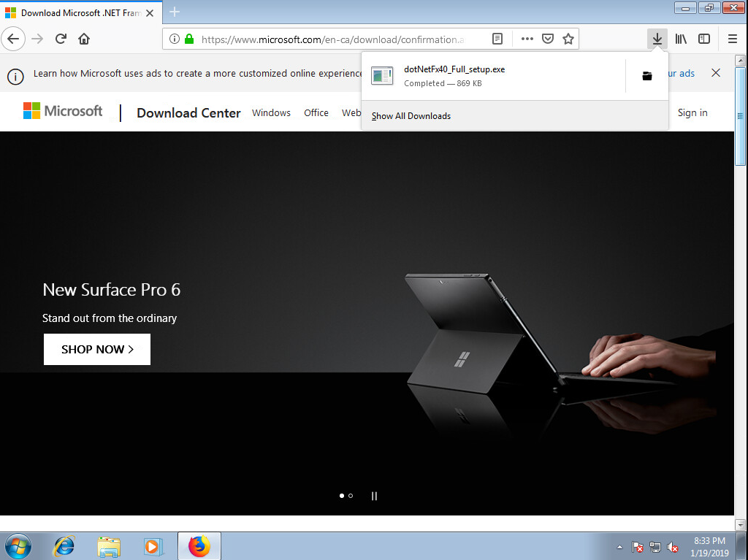Dismiss the Microsoft ads notification bar
748x560 pixels.
click(x=716, y=72)
